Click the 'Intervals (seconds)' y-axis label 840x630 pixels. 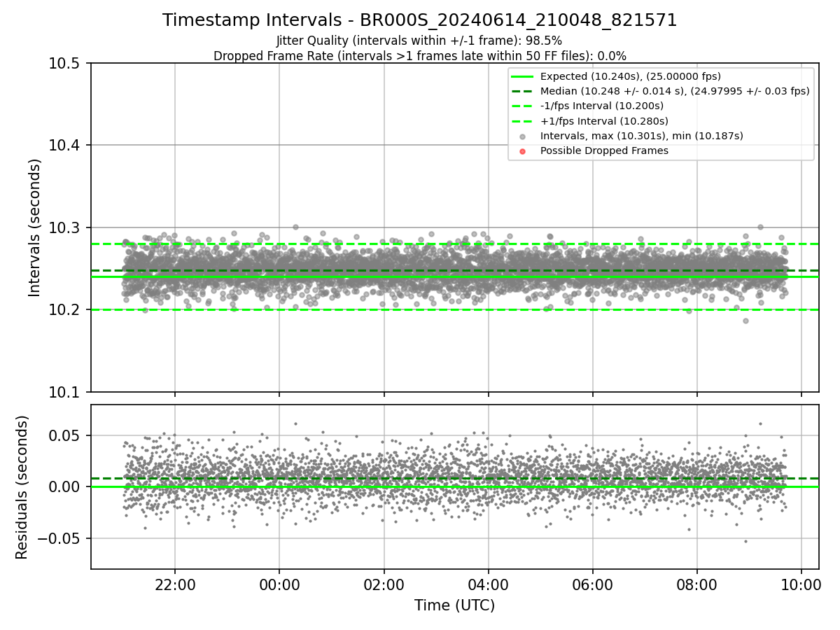[35, 227]
